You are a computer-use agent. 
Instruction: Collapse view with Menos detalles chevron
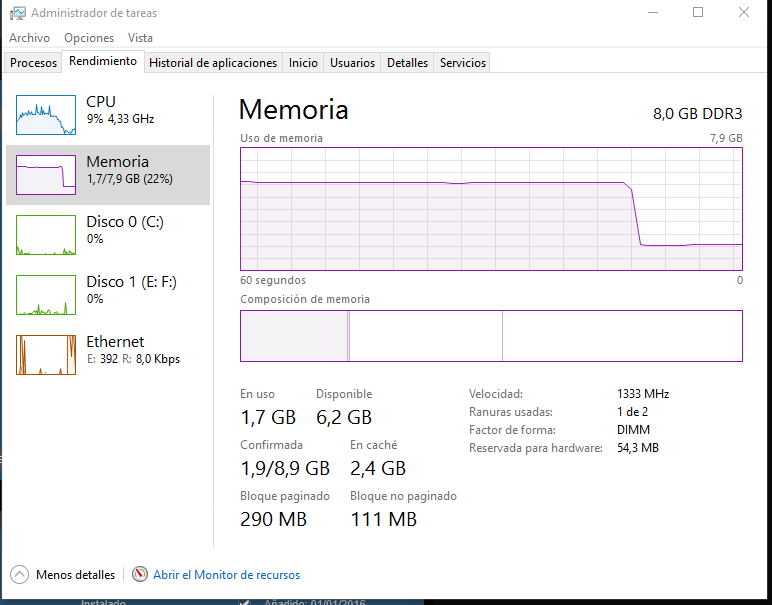pos(19,575)
